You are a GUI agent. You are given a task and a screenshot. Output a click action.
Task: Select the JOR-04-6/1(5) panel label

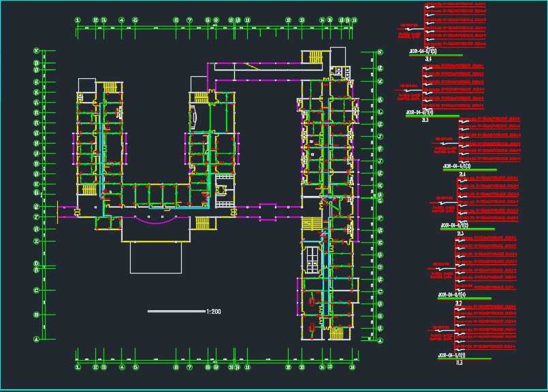(x=423, y=51)
